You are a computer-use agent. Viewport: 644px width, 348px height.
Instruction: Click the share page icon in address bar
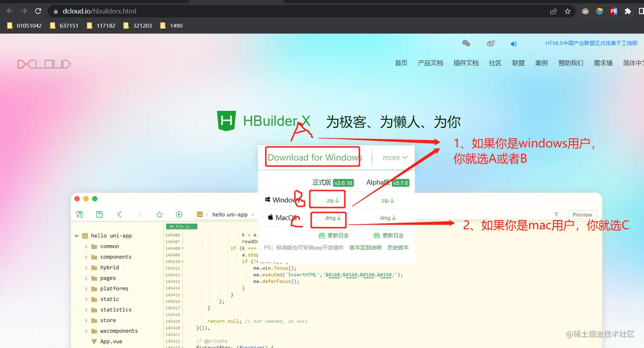click(553, 12)
